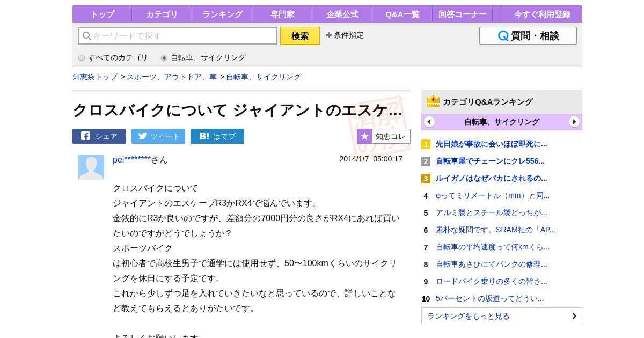Focus the keyword search input field
The image size is (644, 338).
tap(178, 36)
